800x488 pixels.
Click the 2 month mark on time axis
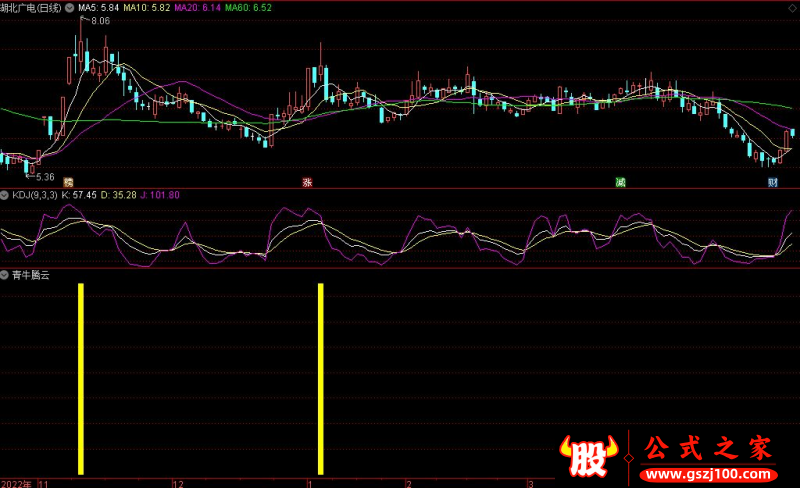(409, 484)
